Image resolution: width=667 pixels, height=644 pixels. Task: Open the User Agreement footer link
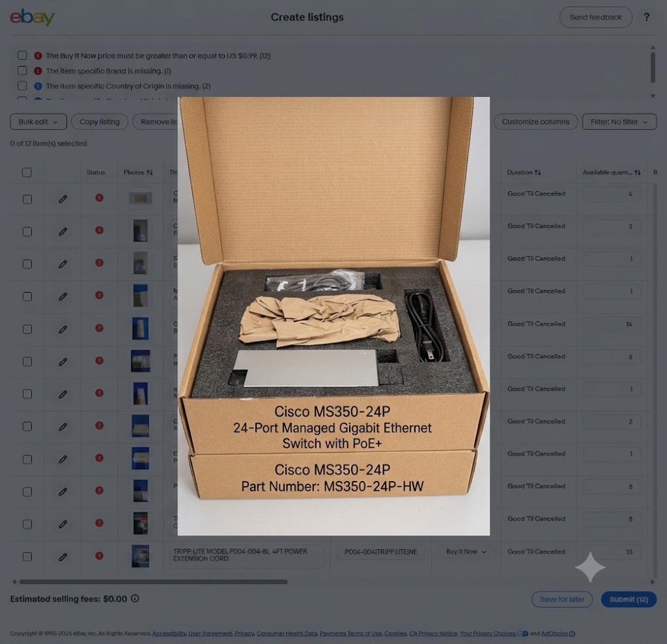pos(210,634)
